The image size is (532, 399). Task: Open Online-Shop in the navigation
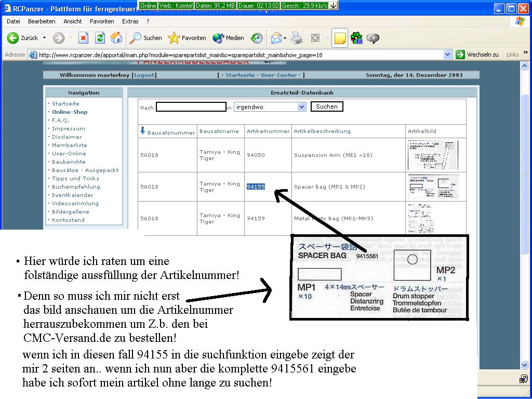70,112
